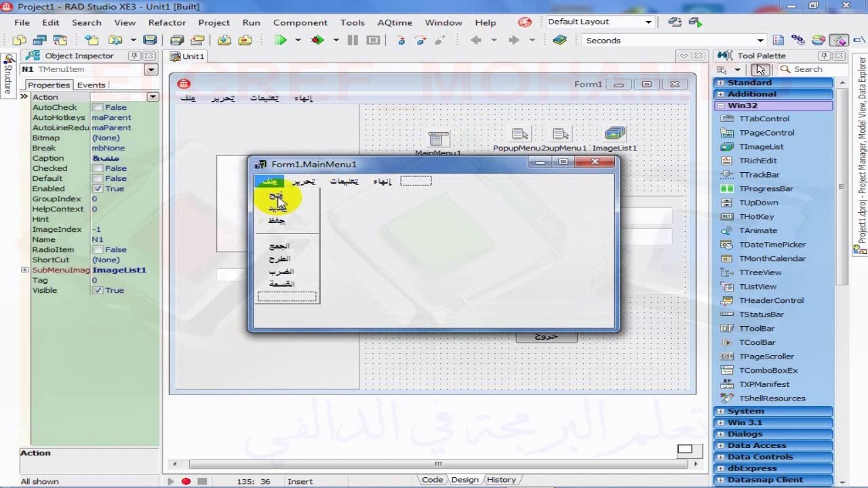Open the Component menu
Image resolution: width=868 pixels, height=488 pixels.
click(300, 22)
